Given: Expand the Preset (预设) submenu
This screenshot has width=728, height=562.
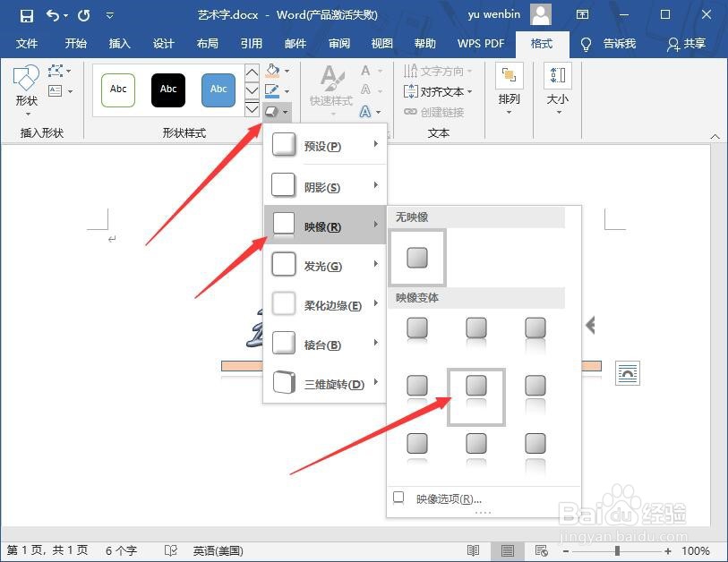Looking at the screenshot, I should pos(322,144).
